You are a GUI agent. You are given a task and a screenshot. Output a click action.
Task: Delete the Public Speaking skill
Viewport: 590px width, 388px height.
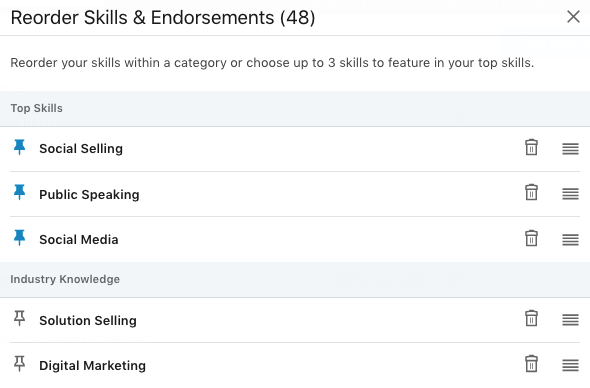531,192
